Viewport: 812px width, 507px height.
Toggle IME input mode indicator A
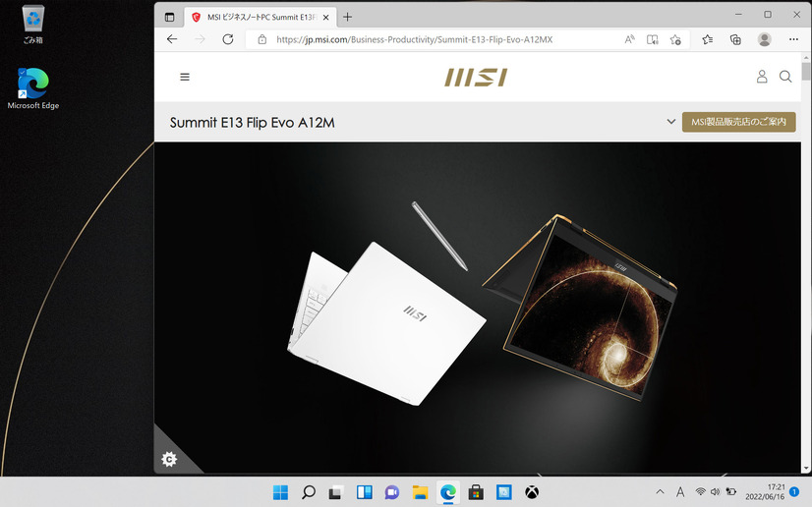680,492
